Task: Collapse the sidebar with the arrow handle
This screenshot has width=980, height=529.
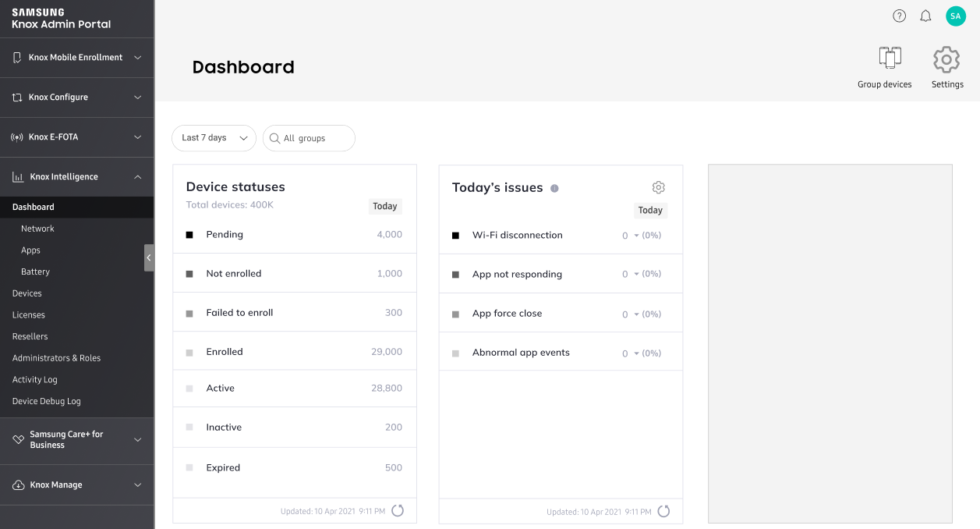Action: click(149, 257)
